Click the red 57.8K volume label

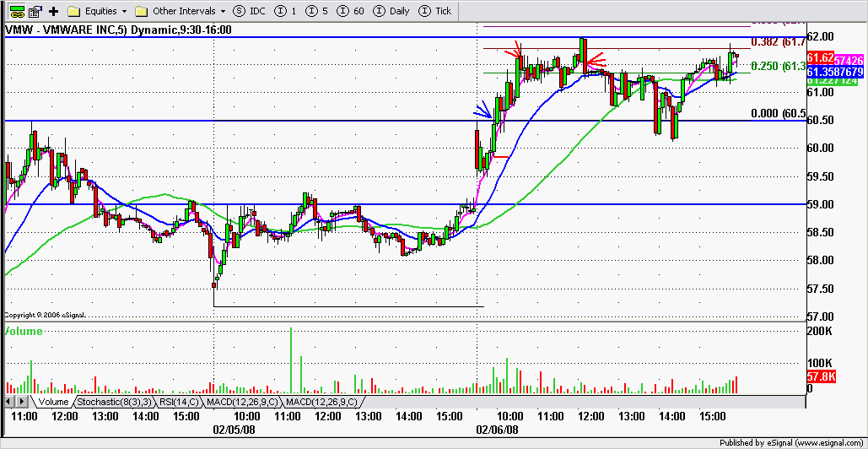pyautogui.click(x=822, y=377)
